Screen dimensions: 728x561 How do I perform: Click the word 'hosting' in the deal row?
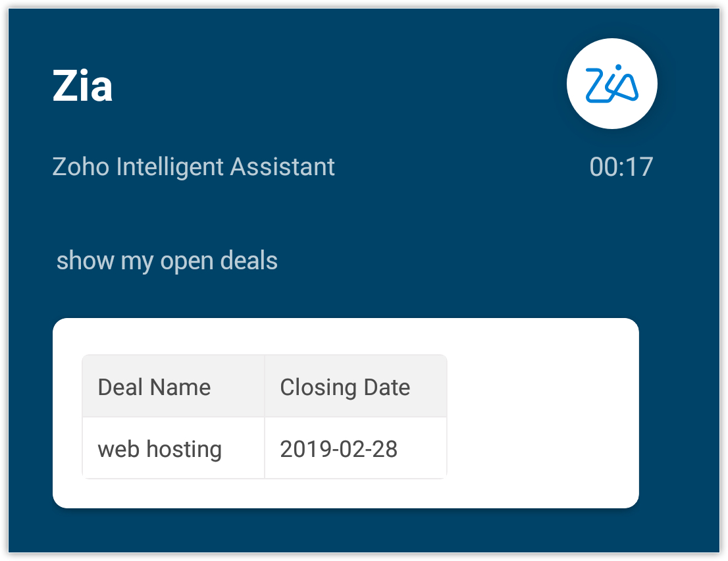[184, 449]
